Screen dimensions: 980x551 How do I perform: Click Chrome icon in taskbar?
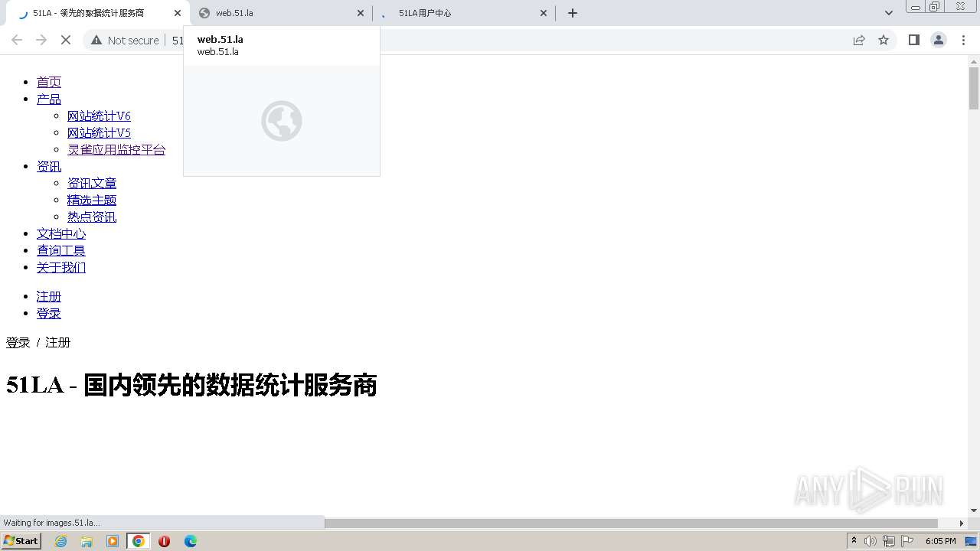pyautogui.click(x=139, y=541)
